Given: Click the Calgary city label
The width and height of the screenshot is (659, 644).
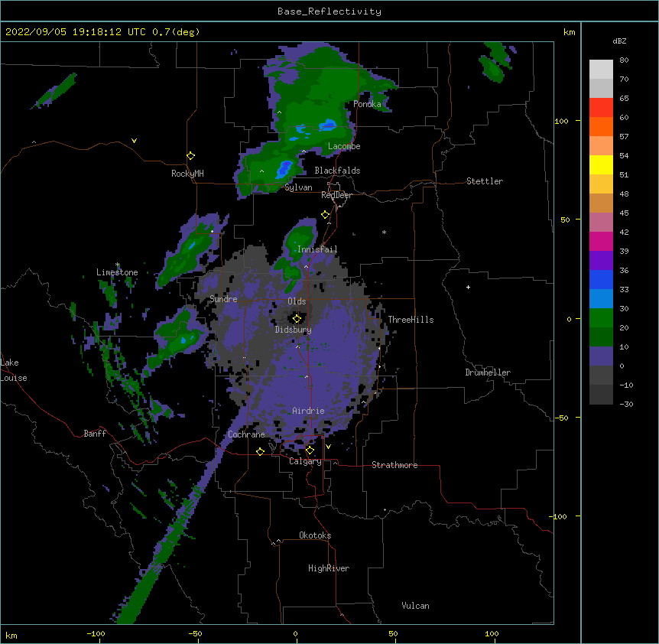Looking at the screenshot, I should coord(305,461).
